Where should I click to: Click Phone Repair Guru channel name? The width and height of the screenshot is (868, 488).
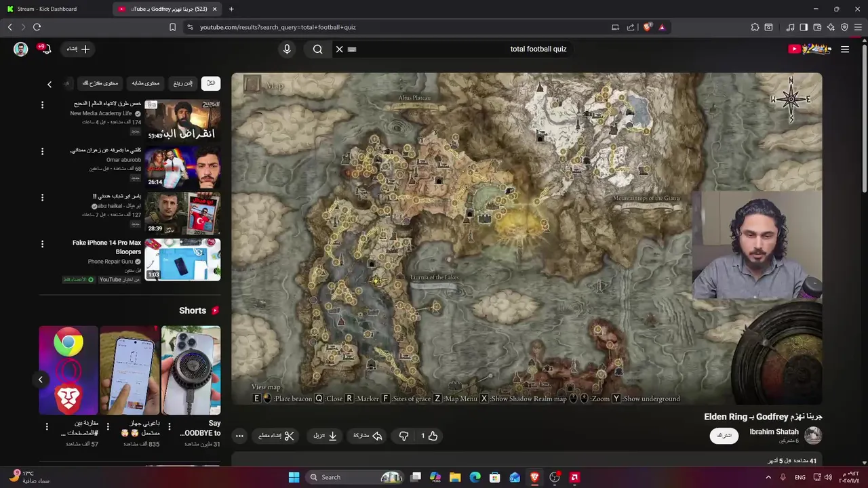pyautogui.click(x=110, y=262)
